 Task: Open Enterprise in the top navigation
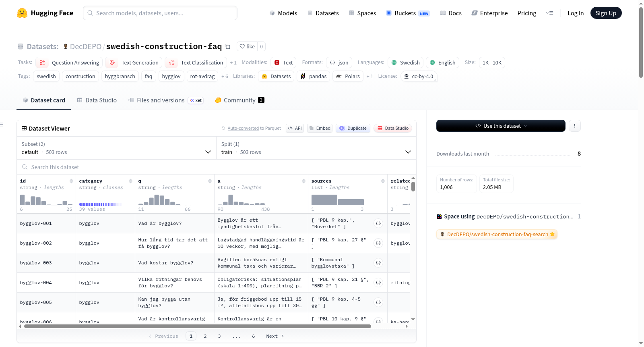[x=490, y=13]
